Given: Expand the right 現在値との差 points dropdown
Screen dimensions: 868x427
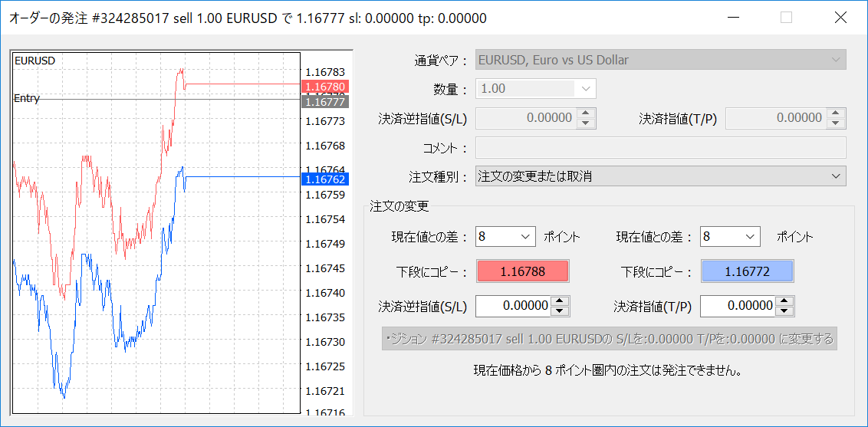Looking at the screenshot, I should point(730,237).
